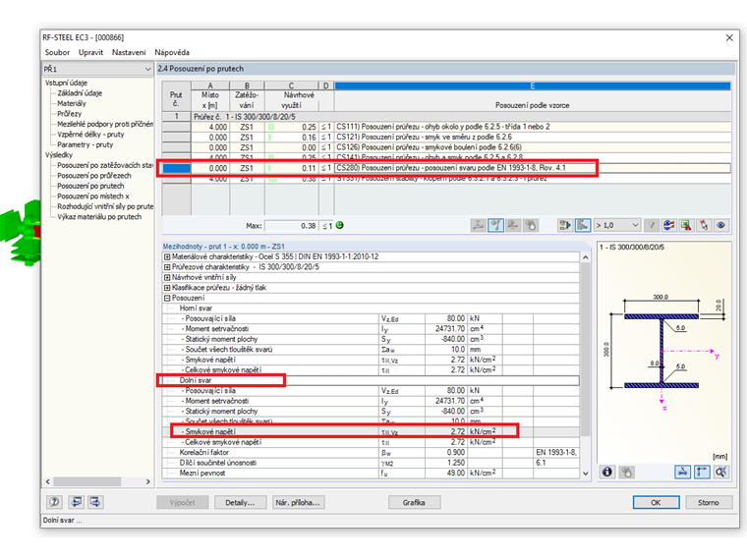This screenshot has height=560, width=747.
Task: Open the Nastavení menu
Action: click(129, 52)
